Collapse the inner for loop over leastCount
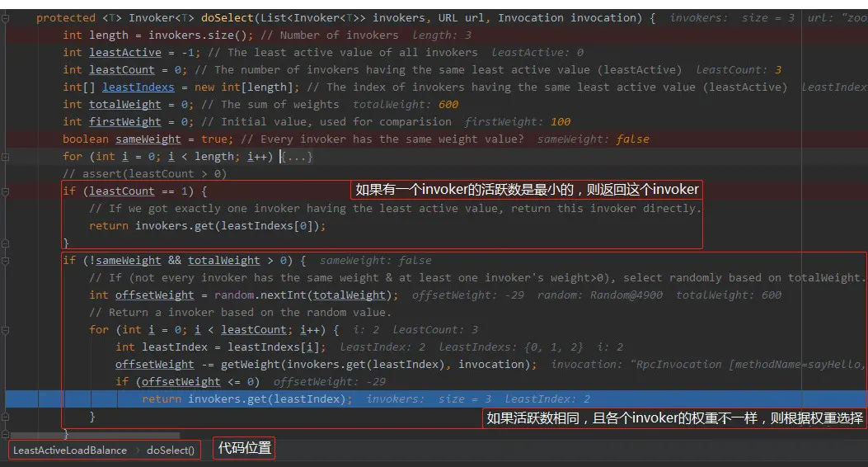 [x=5, y=330]
